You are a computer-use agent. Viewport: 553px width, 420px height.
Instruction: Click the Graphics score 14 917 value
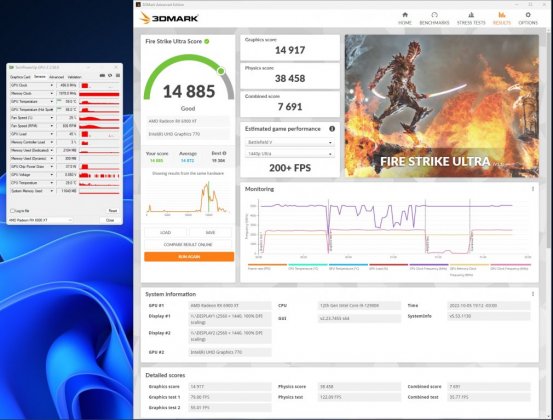[290, 50]
